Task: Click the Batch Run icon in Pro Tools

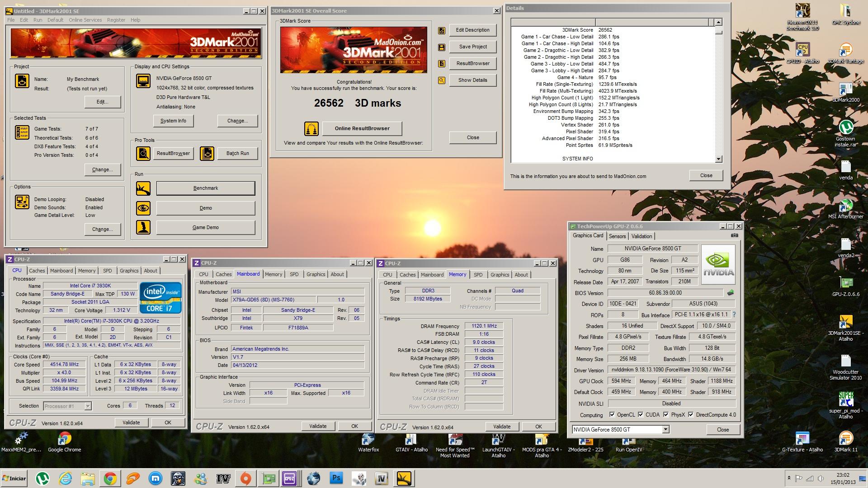Action: tap(207, 154)
